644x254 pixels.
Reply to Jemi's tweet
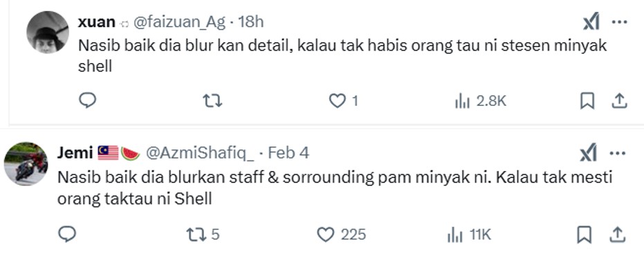[67, 234]
